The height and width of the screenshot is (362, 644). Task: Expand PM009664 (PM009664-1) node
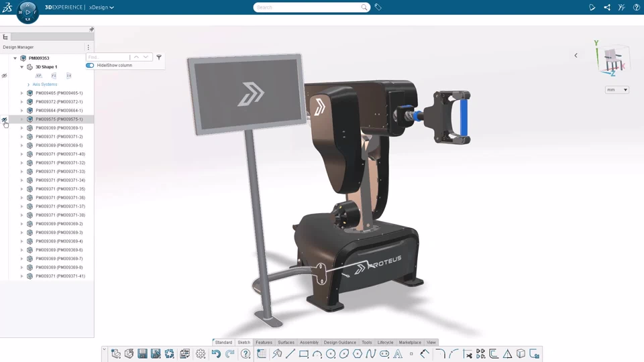[x=21, y=111]
